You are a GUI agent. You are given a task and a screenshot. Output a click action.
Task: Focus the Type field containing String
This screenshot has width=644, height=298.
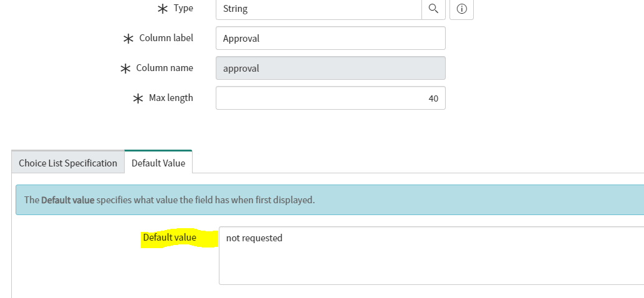click(x=318, y=9)
